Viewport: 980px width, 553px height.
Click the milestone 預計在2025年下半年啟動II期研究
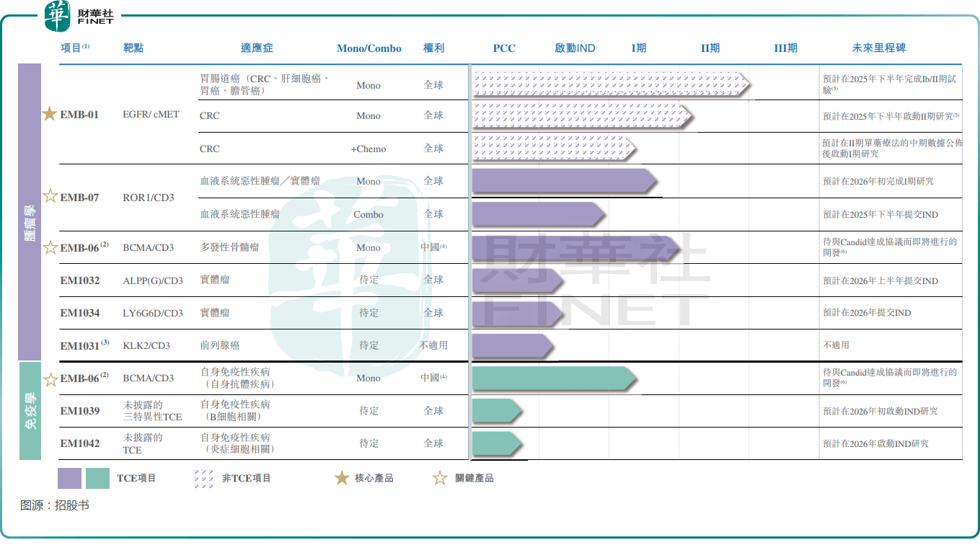tap(891, 115)
